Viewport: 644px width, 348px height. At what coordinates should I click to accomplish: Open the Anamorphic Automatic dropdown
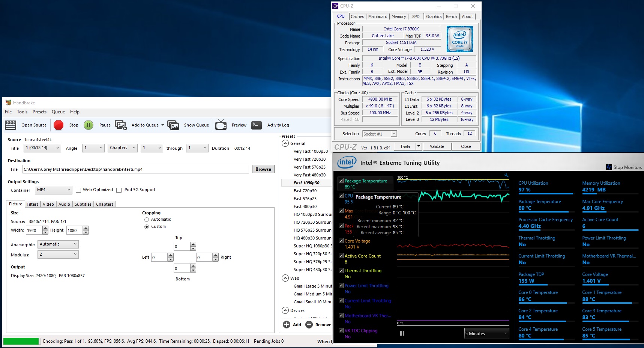tap(58, 244)
